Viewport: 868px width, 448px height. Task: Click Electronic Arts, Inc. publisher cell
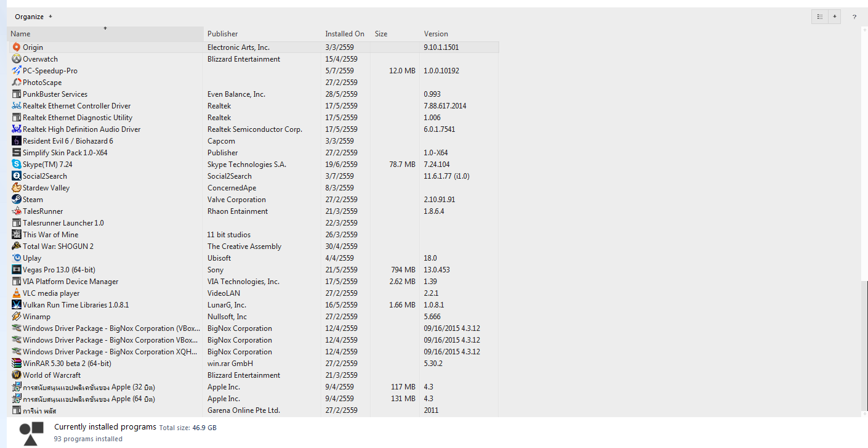[238, 47]
